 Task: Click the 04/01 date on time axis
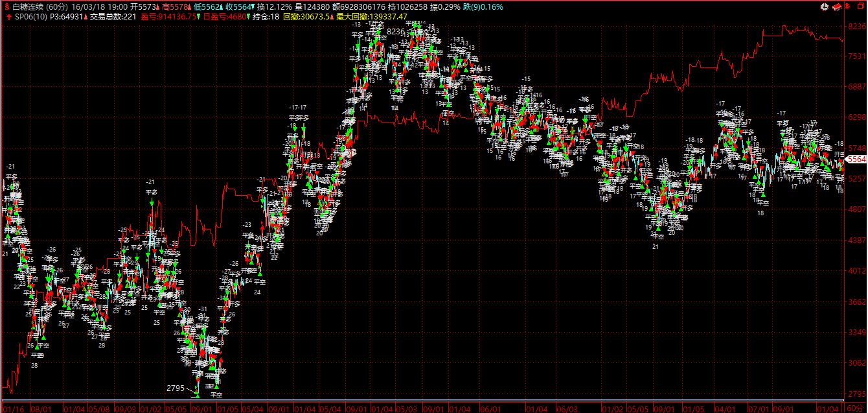[x=725, y=408]
